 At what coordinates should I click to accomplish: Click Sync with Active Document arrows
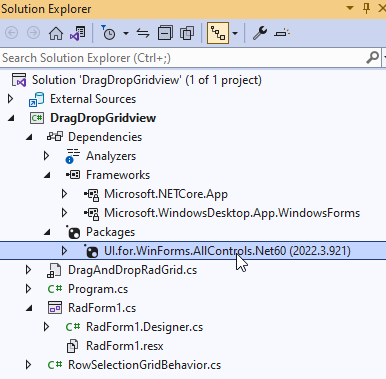click(x=143, y=33)
